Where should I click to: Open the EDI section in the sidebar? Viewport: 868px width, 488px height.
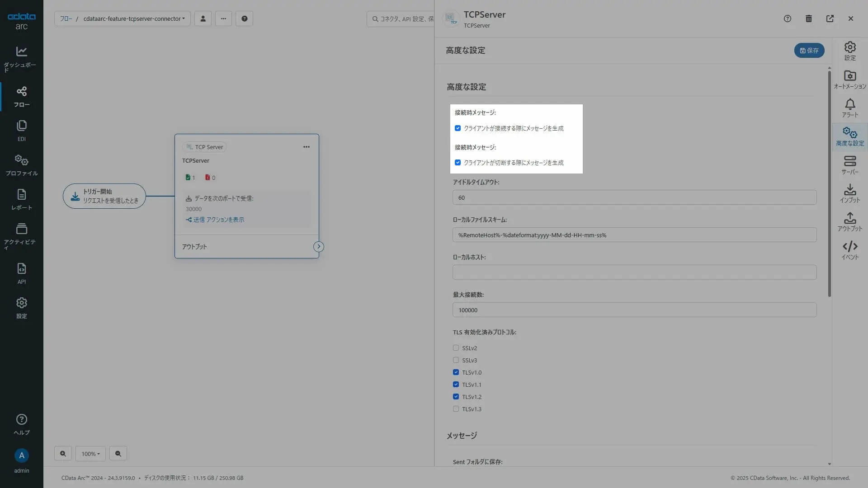(21, 131)
